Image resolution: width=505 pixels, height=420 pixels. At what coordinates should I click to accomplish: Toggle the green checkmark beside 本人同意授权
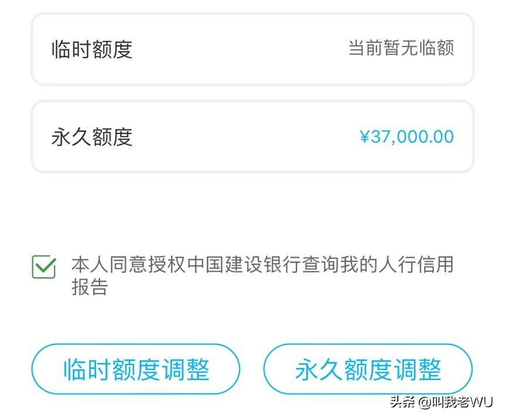click(45, 267)
